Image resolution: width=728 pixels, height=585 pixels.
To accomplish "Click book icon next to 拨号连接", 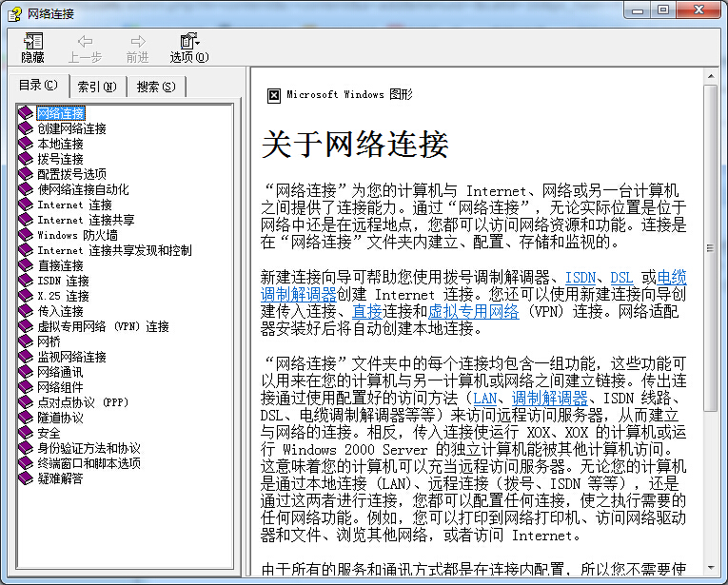I will (x=26, y=159).
